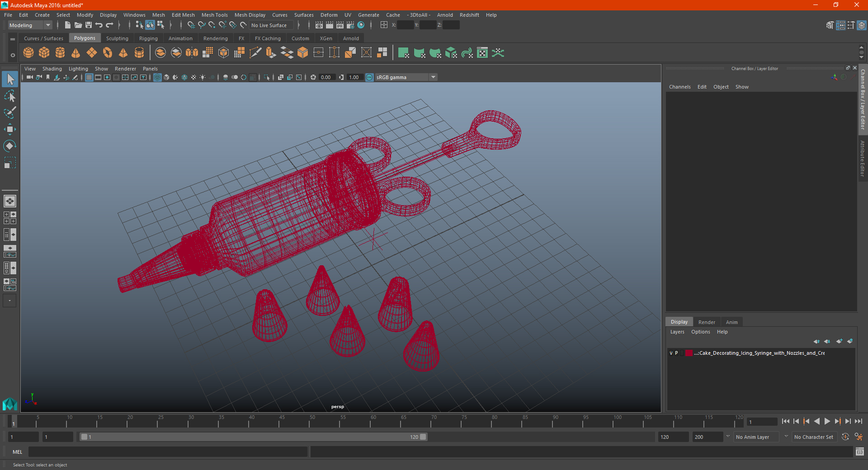
Task: Open the Script Editor icon beside command line
Action: tap(860, 451)
